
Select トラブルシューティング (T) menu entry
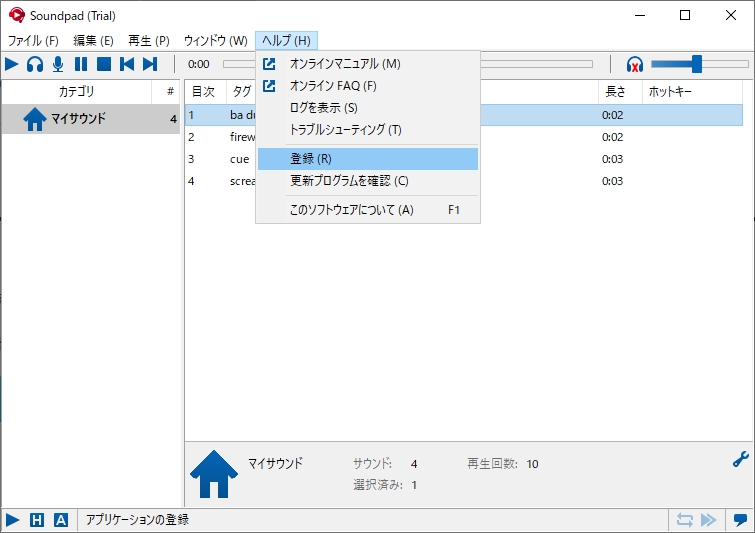point(368,130)
